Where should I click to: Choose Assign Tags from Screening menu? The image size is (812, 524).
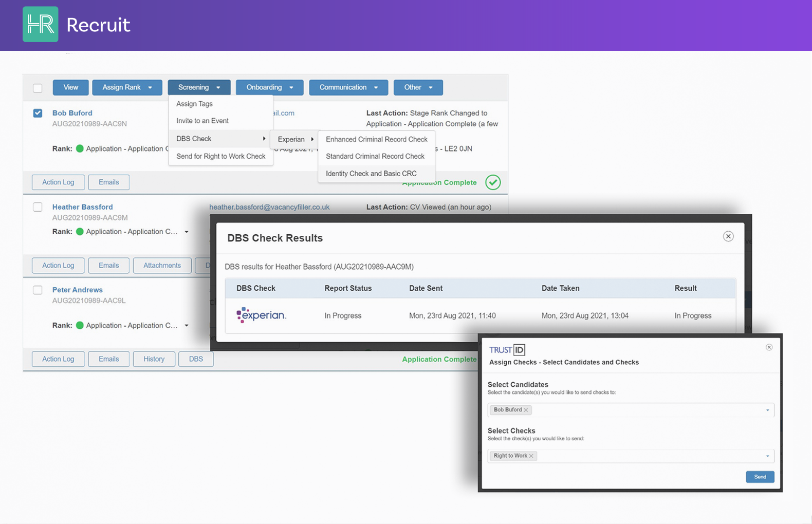click(221, 104)
